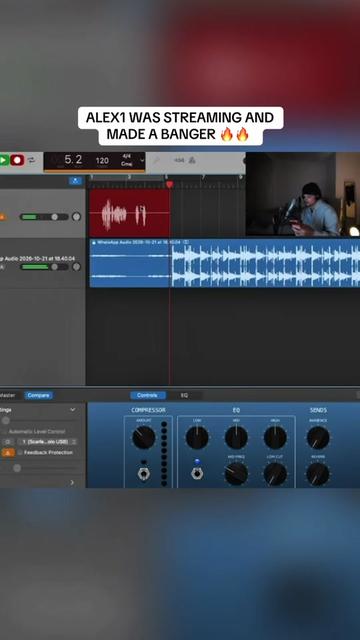The width and height of the screenshot is (360, 640).
Task: Select the red vocal recording region
Action: [129, 213]
